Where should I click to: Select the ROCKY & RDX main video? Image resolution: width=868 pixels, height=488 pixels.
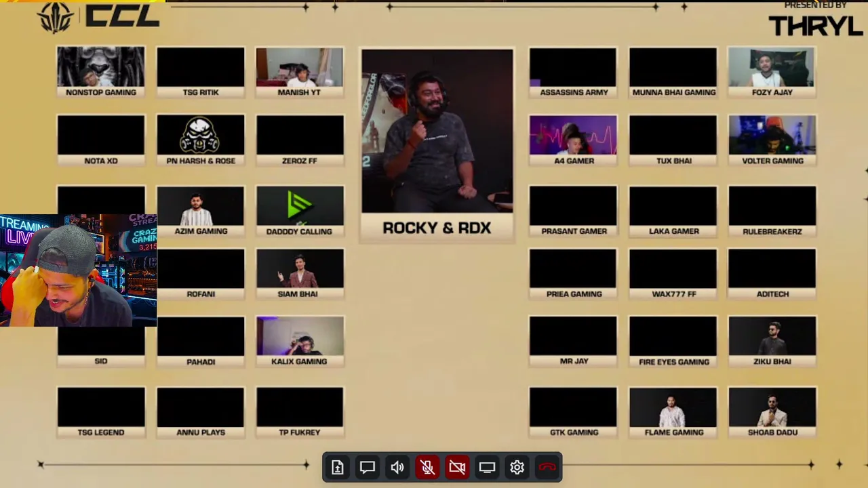(x=437, y=144)
